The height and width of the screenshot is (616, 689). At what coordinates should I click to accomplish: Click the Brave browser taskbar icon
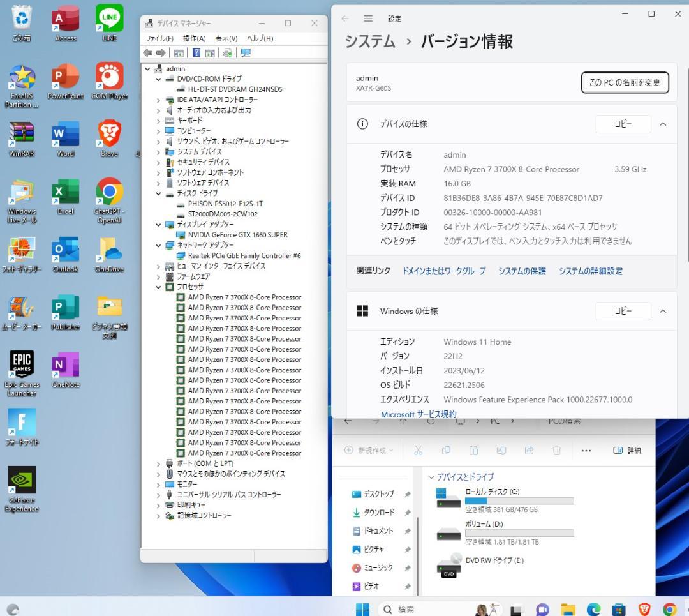(x=644, y=609)
